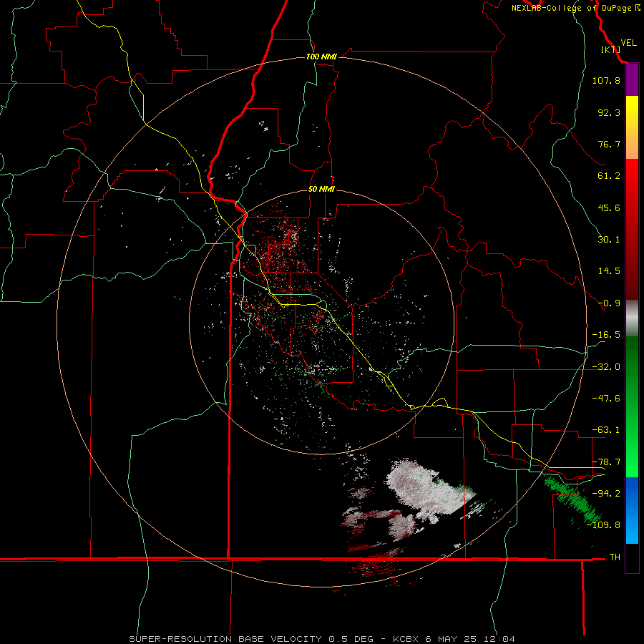
Task: Click the -63.1 velocity scale value
Action: (x=606, y=430)
